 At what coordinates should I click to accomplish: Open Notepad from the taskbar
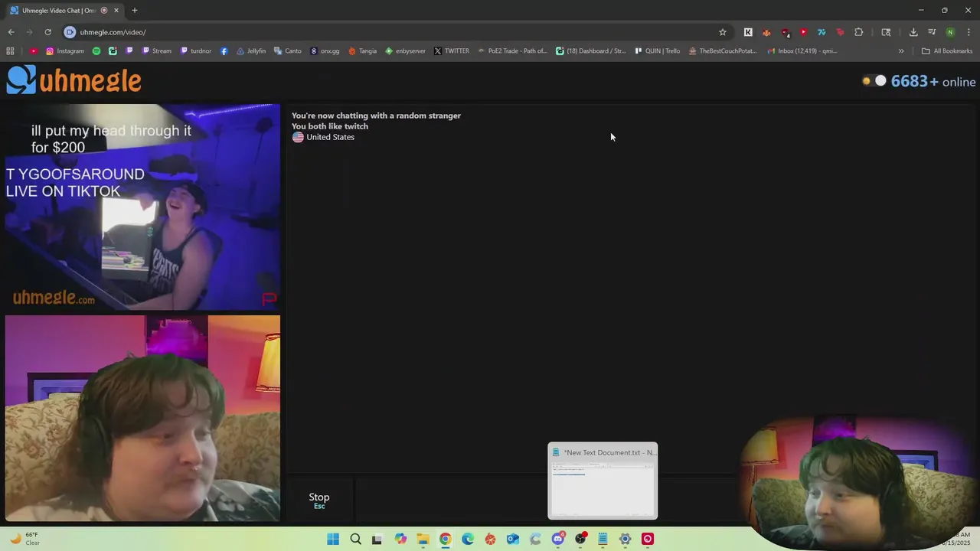603,540
